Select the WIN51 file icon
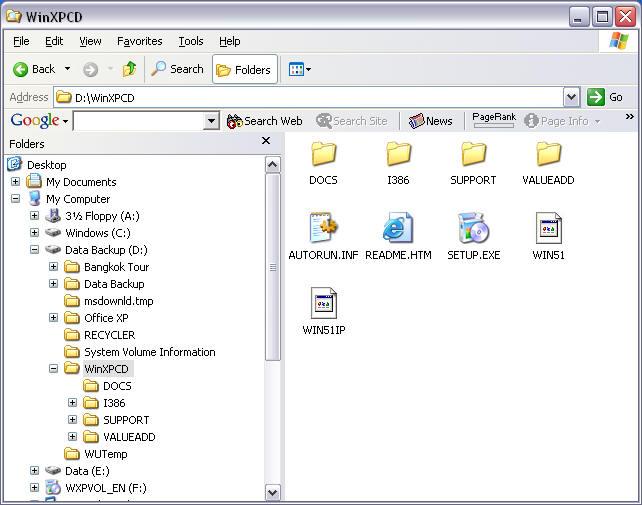Screen dimensions: 642x505 click(549, 228)
